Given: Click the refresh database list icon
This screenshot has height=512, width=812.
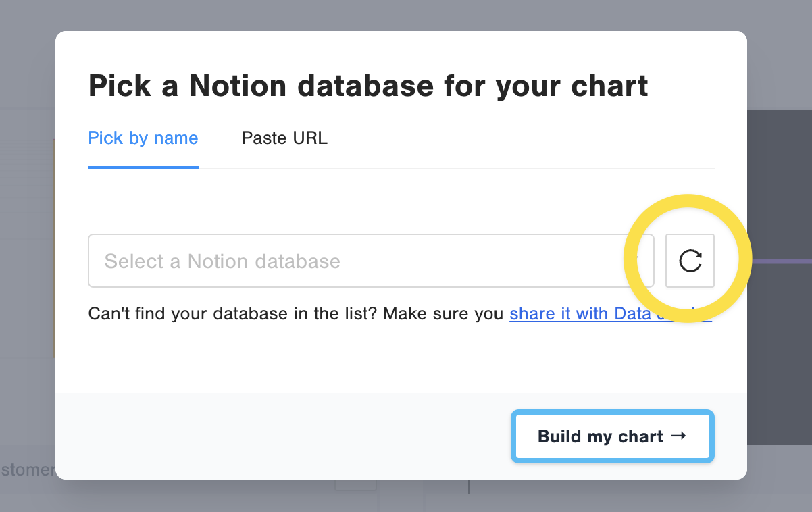Looking at the screenshot, I should (x=690, y=261).
